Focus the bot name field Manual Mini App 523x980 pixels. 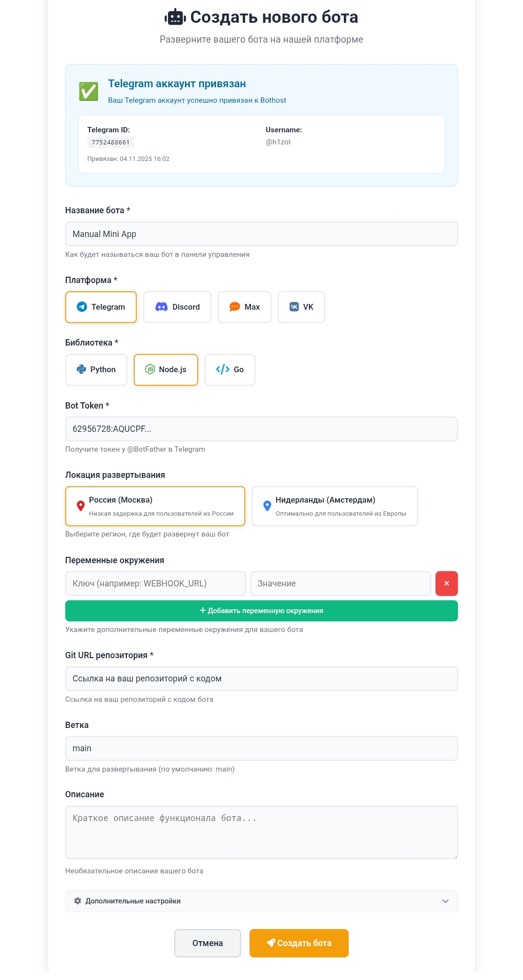[x=261, y=234]
